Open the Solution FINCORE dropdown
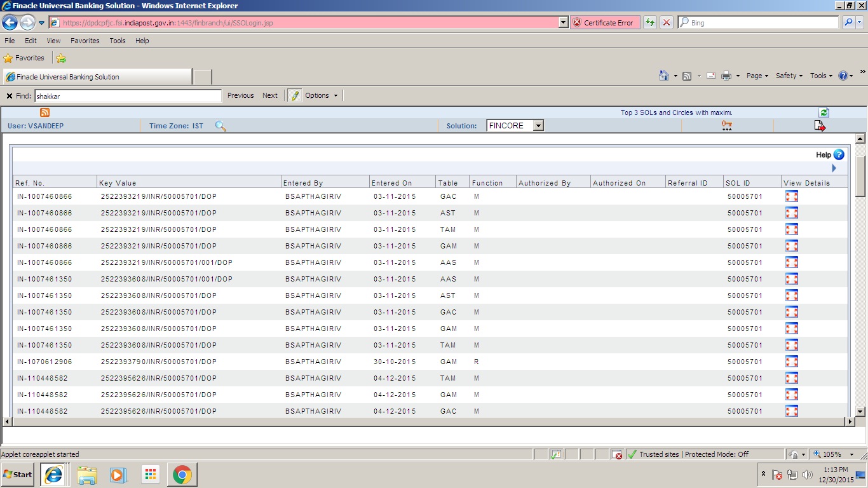The image size is (868, 488). 538,125
